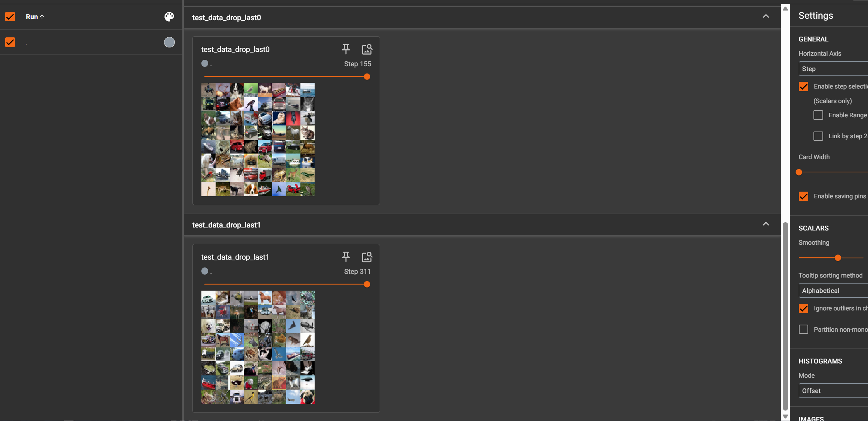Uncheck Ignore outliers in chart scaling
Viewport: 868px width, 421px height.
pos(803,308)
